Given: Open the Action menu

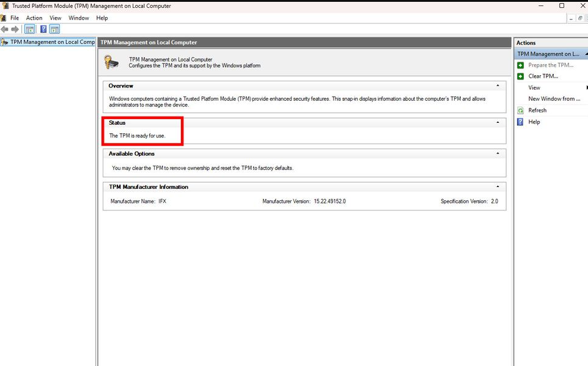Looking at the screenshot, I should click(x=34, y=18).
